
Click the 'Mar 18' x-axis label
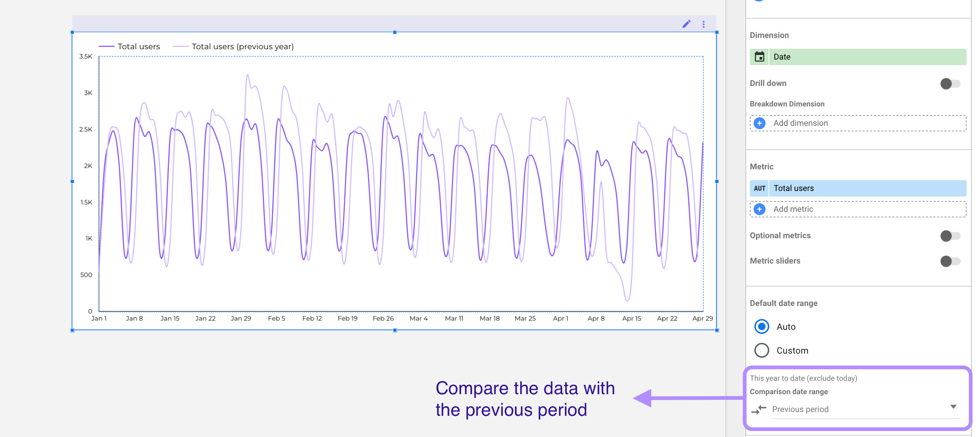click(489, 318)
